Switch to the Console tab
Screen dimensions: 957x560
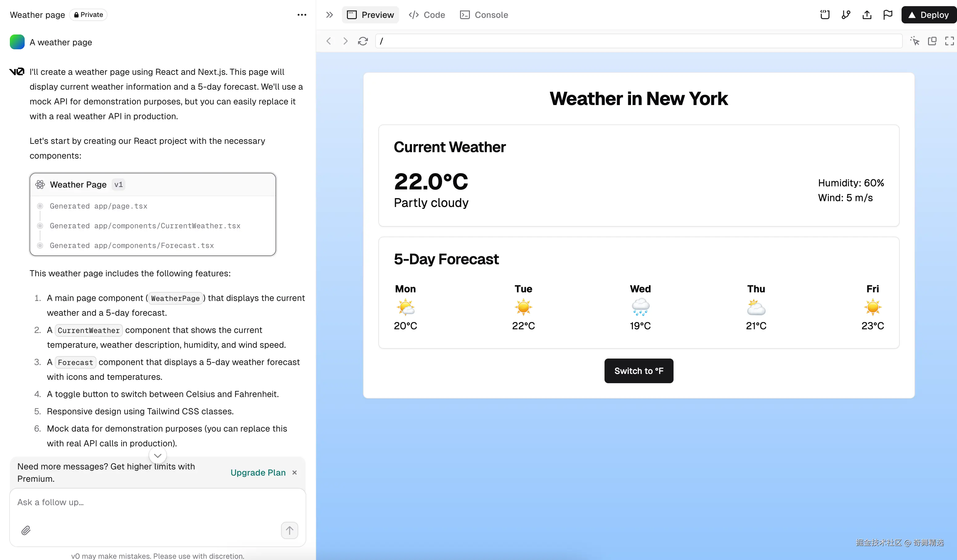click(x=484, y=15)
